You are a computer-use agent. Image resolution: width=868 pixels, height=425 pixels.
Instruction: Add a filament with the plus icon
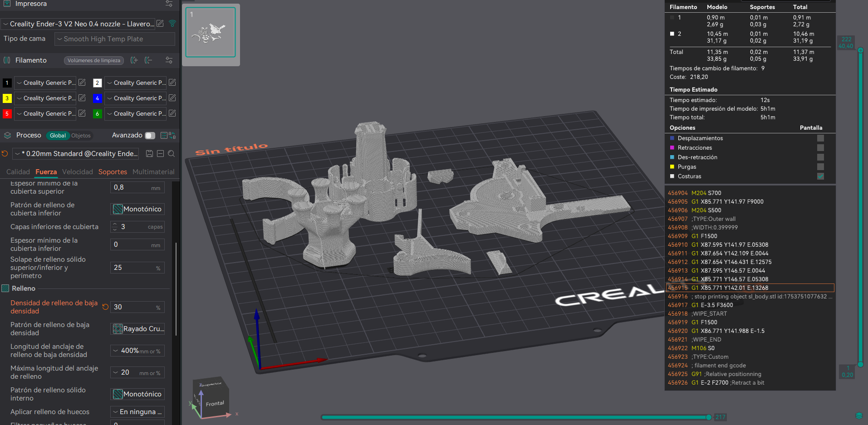pos(133,60)
